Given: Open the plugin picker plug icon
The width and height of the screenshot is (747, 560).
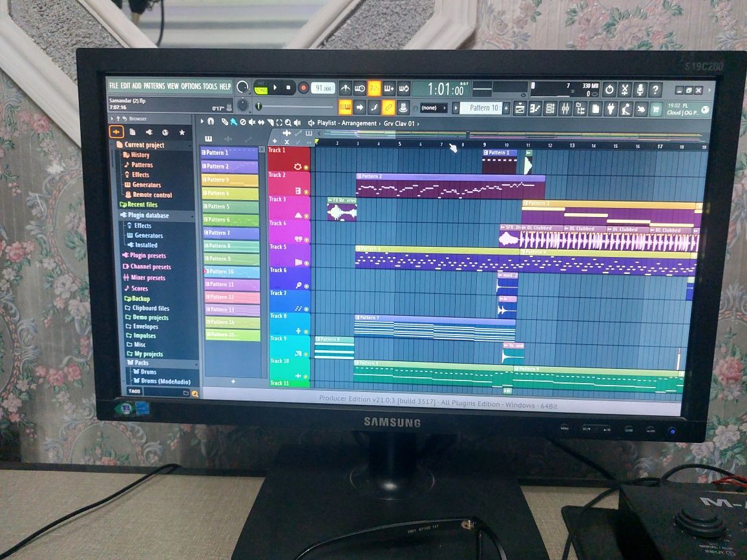Looking at the screenshot, I should coord(610,109).
